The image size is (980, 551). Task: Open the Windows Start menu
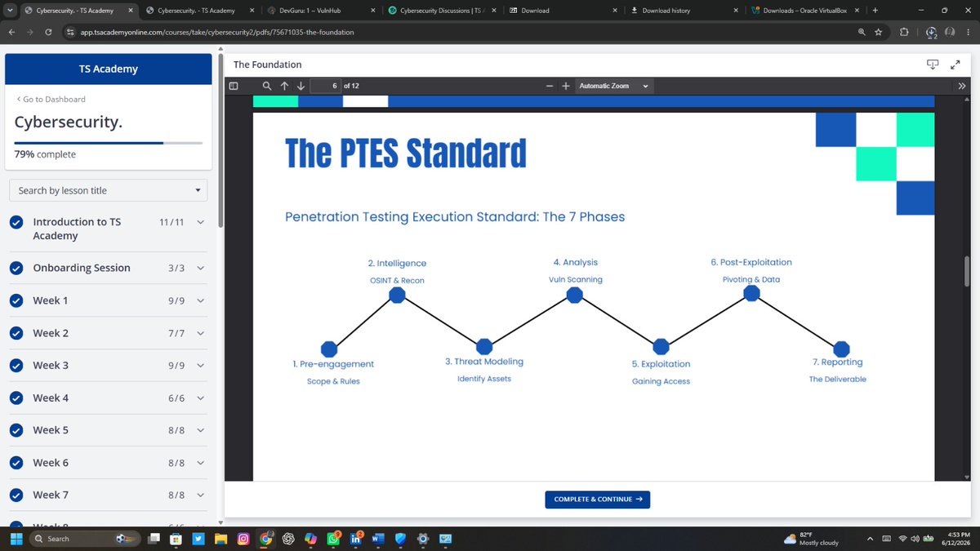tap(16, 539)
